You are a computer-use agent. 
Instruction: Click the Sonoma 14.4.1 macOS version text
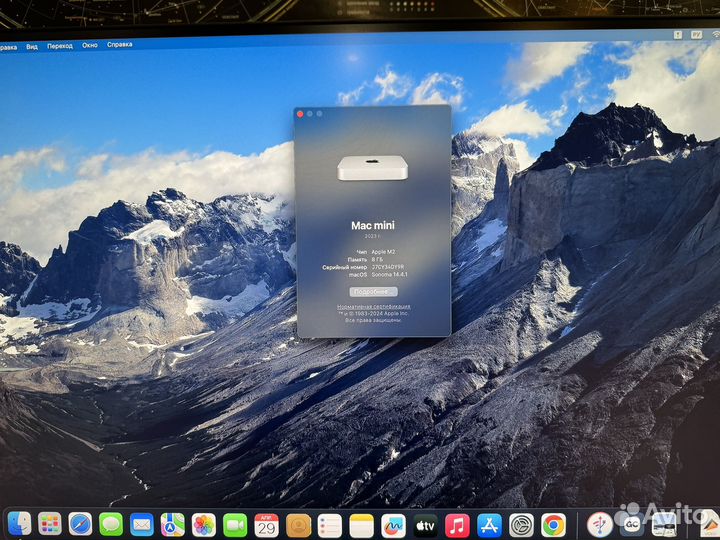point(389,275)
